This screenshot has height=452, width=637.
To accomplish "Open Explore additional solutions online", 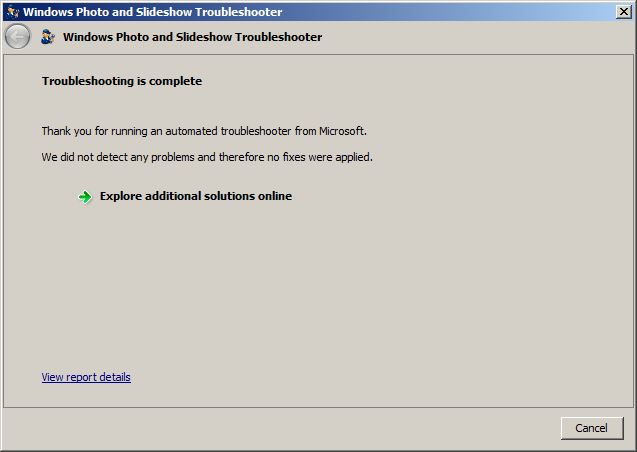I will click(196, 196).
